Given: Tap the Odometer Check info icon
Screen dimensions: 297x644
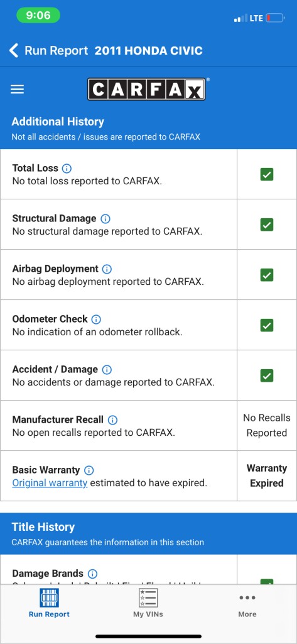Looking at the screenshot, I should [96, 319].
